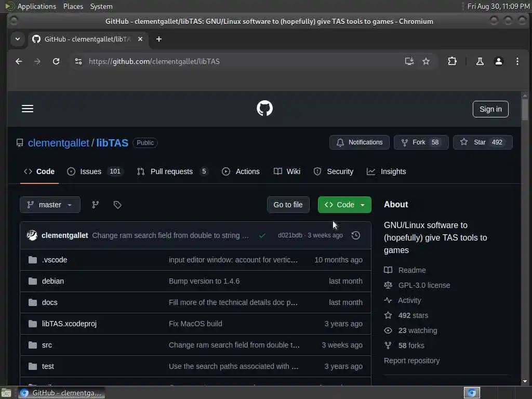View site information icon in address bar
This screenshot has width=532, height=399.
pos(78,61)
